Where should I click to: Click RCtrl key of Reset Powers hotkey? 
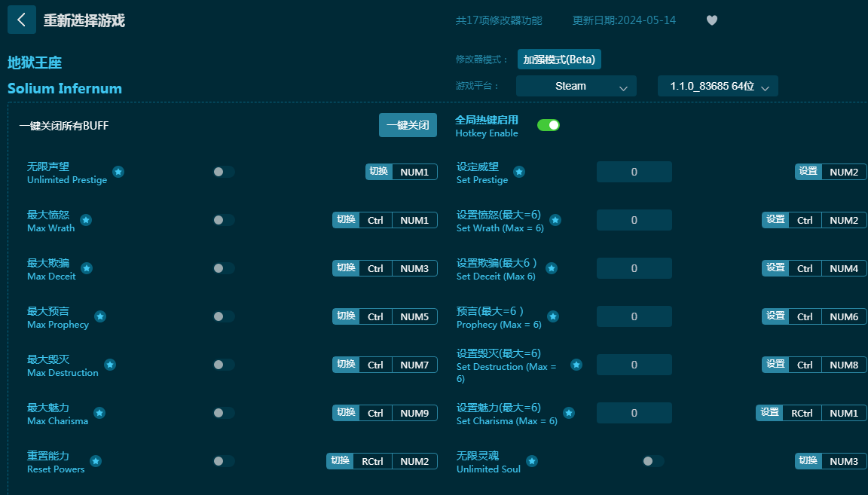(372, 460)
